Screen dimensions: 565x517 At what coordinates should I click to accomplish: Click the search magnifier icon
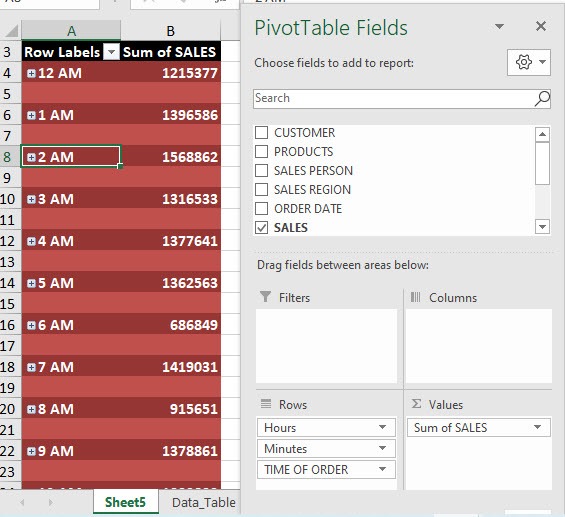(x=542, y=98)
